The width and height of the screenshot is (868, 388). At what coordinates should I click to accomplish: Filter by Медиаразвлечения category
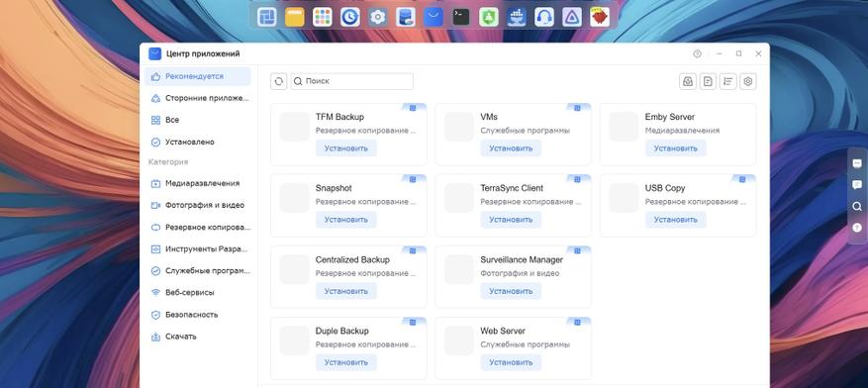coord(198,183)
